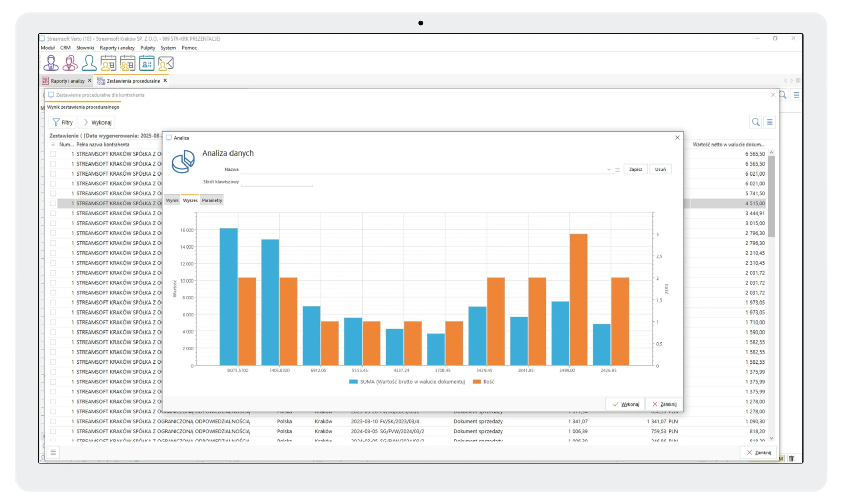841x504 pixels.
Task: Click the trash icon in status bar
Action: [791, 458]
